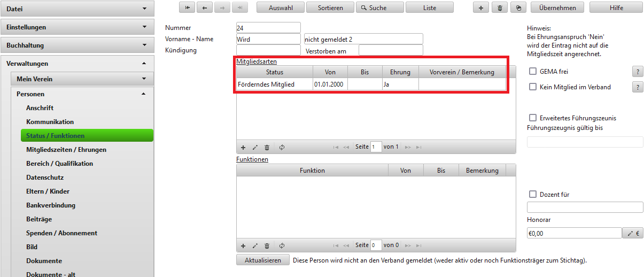The height and width of the screenshot is (277, 644).
Task: Click the trash icon in top toolbar
Action: click(x=499, y=7)
